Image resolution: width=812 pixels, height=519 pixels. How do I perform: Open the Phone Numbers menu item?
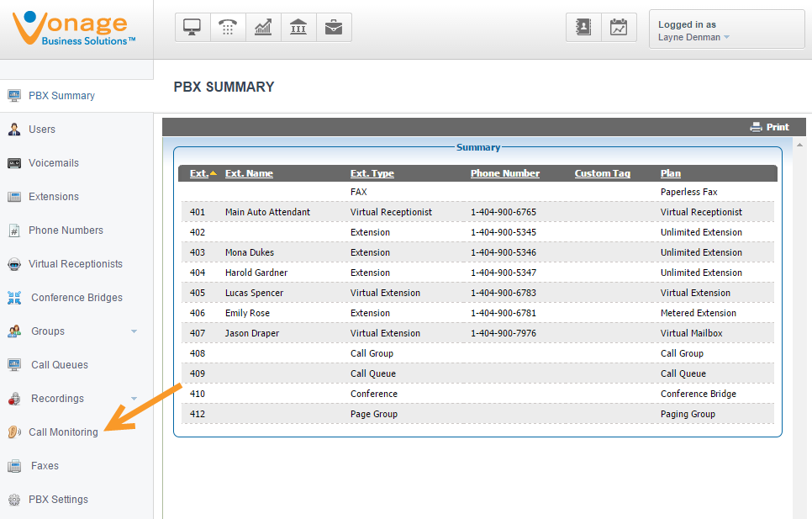66,230
